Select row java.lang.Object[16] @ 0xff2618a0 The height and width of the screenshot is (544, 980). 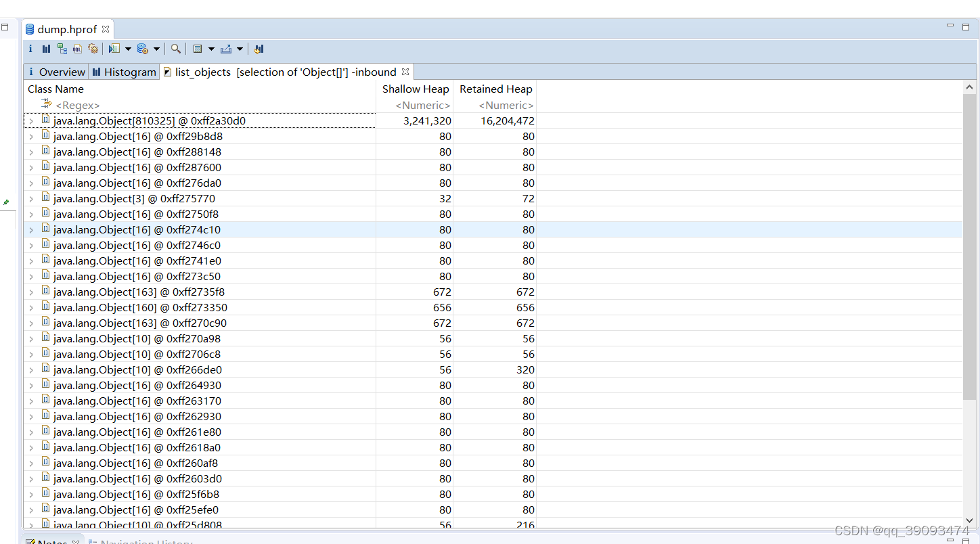point(493,448)
